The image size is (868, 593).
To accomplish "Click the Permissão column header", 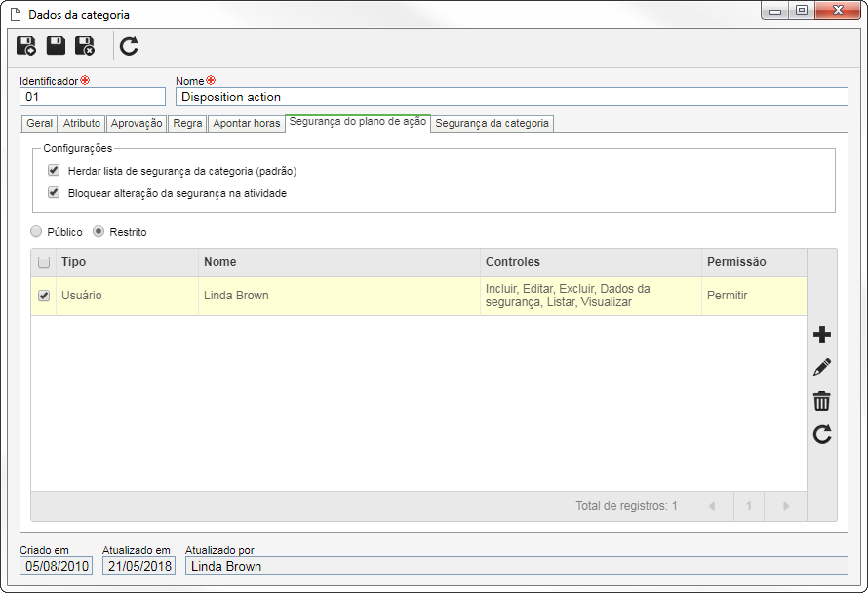I will (754, 262).
